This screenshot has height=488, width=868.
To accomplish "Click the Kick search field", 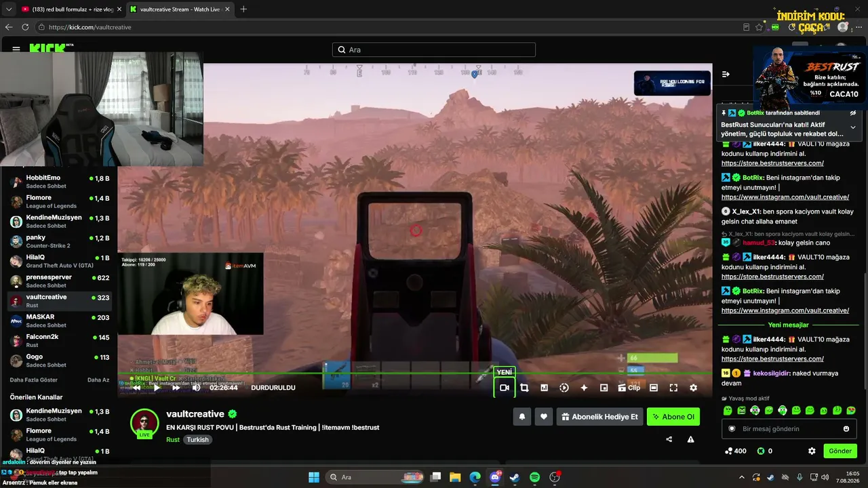I will [434, 49].
